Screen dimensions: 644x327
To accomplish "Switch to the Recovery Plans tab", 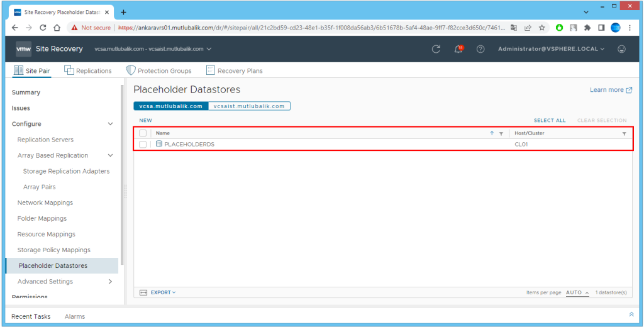I will [x=234, y=70].
